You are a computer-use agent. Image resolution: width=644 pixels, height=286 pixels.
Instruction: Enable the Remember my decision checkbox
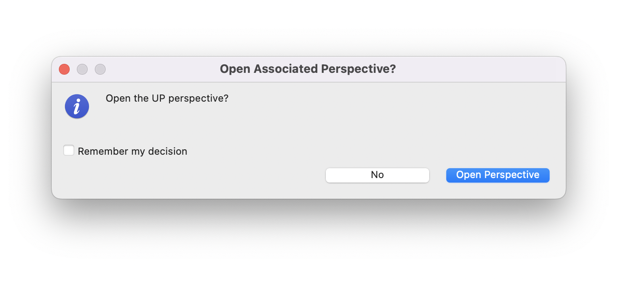[x=69, y=151]
